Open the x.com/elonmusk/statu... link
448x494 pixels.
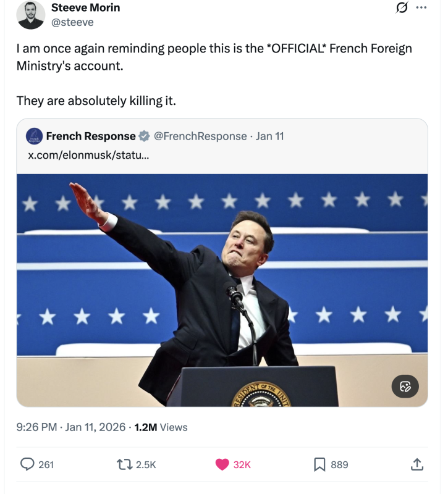coord(88,154)
